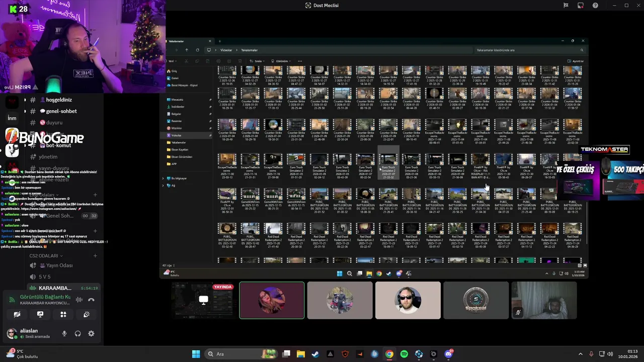Open File Explorer from the main taskbar
644x362 pixels.
point(300,354)
